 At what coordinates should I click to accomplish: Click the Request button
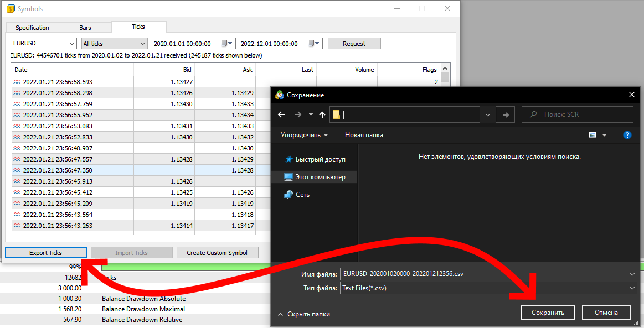click(x=354, y=44)
